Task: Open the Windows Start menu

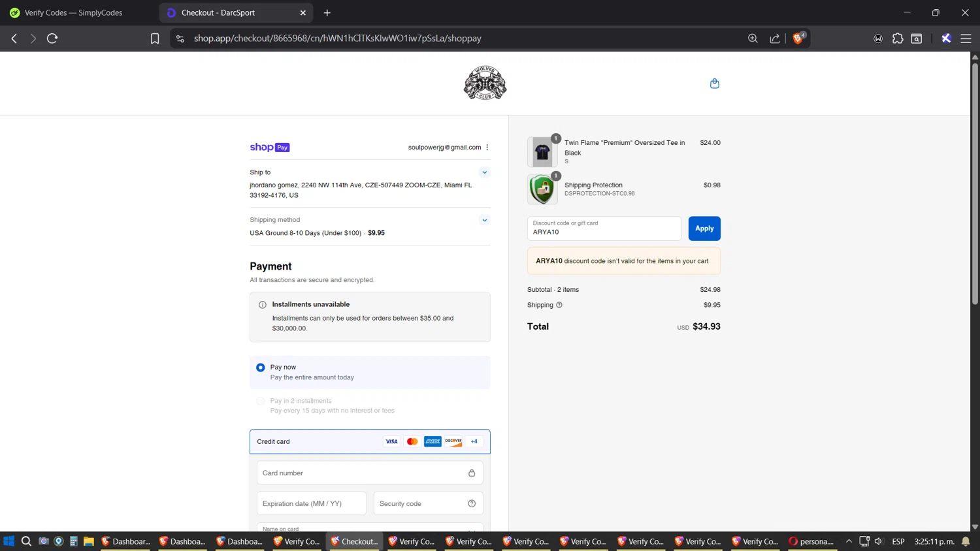Action: point(9,541)
